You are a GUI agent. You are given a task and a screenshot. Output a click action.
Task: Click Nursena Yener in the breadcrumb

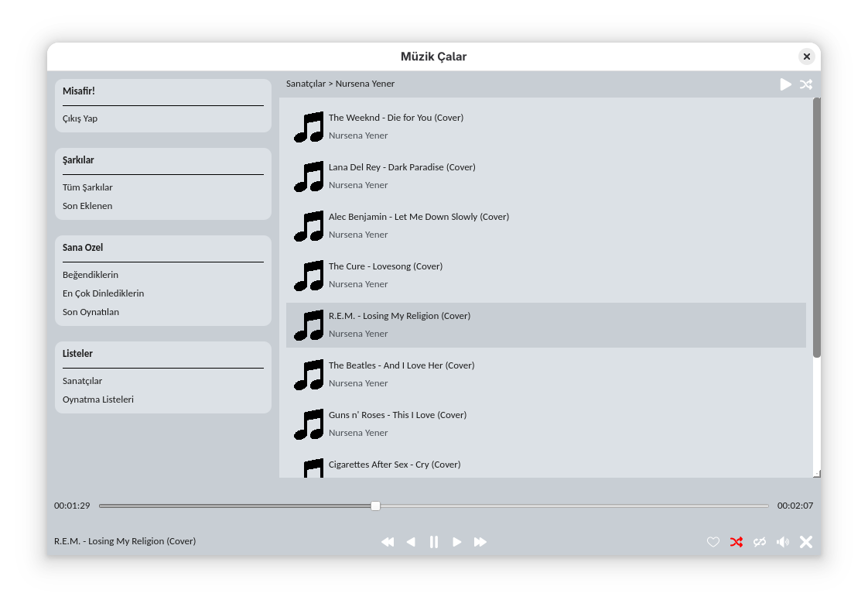(x=365, y=84)
